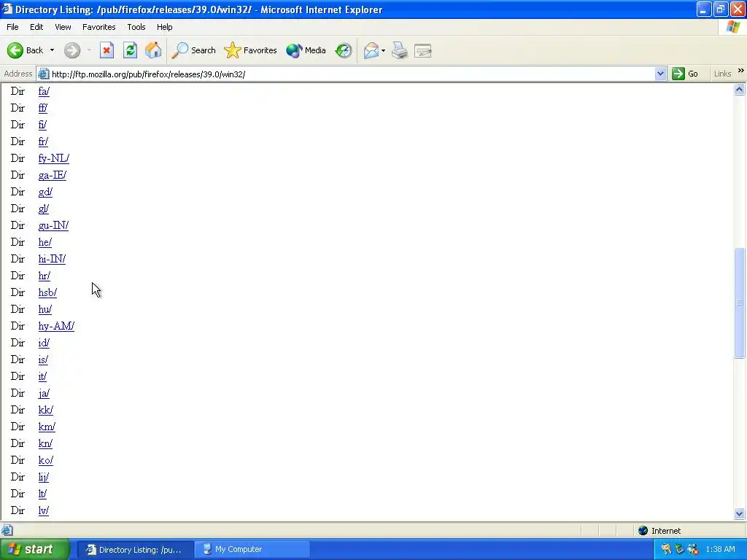The height and width of the screenshot is (560, 747).
Task: Click the Internet zone globe in status bar
Action: click(643, 531)
